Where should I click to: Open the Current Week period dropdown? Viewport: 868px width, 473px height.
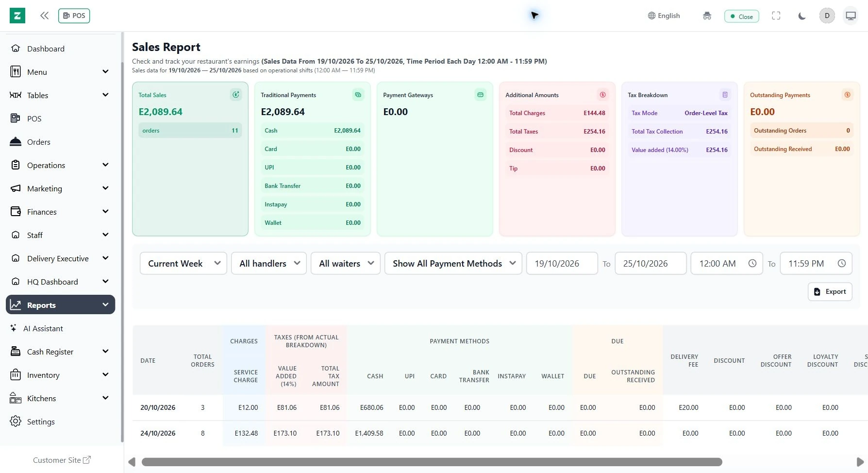(184, 263)
